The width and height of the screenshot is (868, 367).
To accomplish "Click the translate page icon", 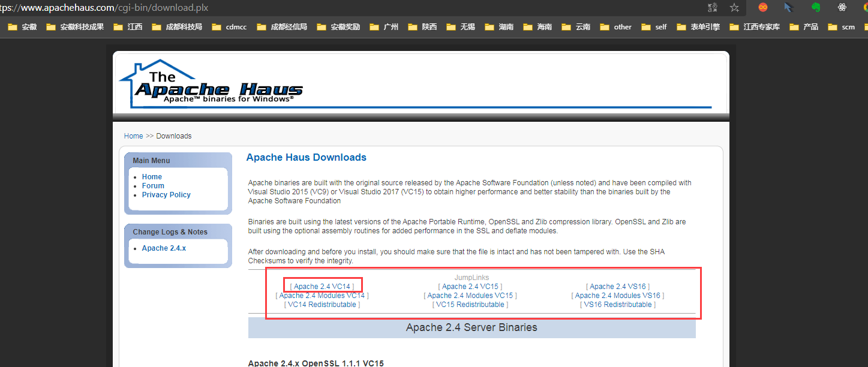I will pos(713,8).
